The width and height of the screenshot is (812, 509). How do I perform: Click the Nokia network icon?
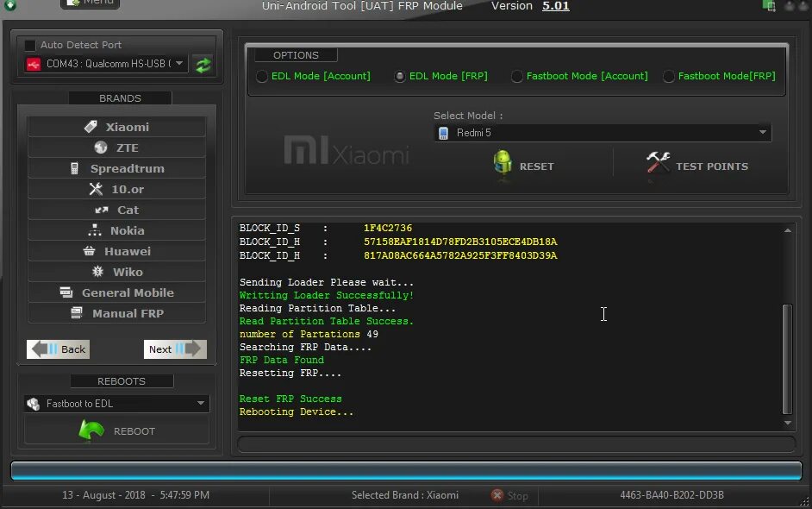coord(94,230)
